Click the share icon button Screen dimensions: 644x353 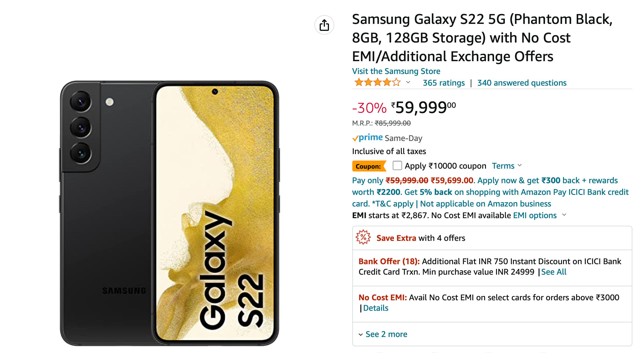[324, 25]
